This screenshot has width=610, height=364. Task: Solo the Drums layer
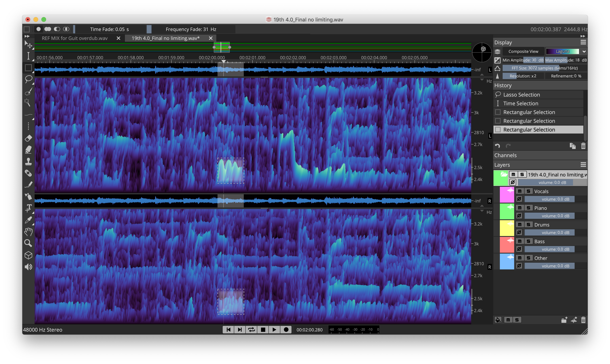click(x=528, y=225)
